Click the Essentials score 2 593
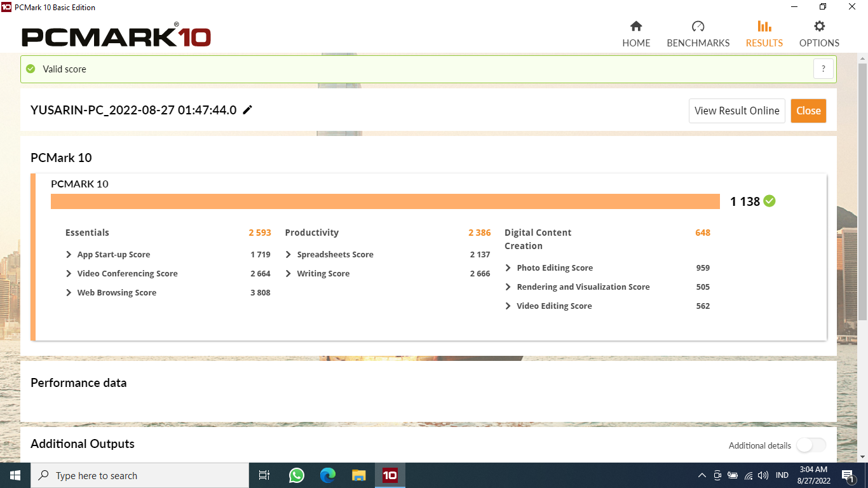 tap(260, 233)
